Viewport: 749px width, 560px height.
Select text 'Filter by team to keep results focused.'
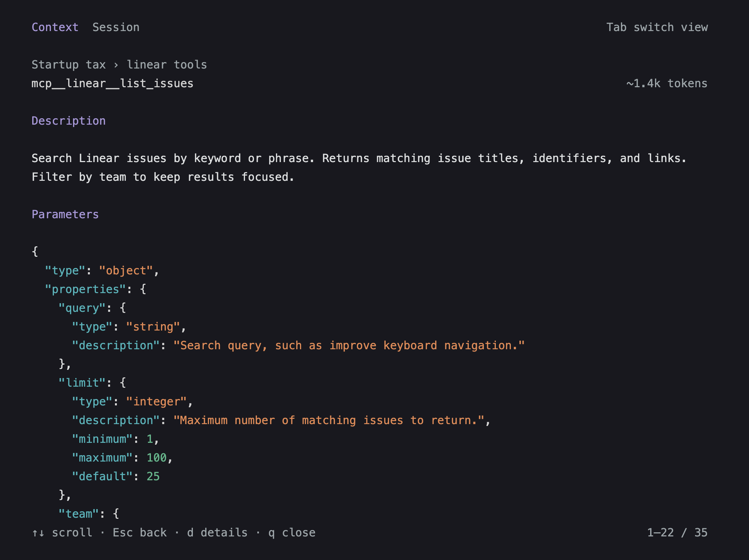coord(163,177)
